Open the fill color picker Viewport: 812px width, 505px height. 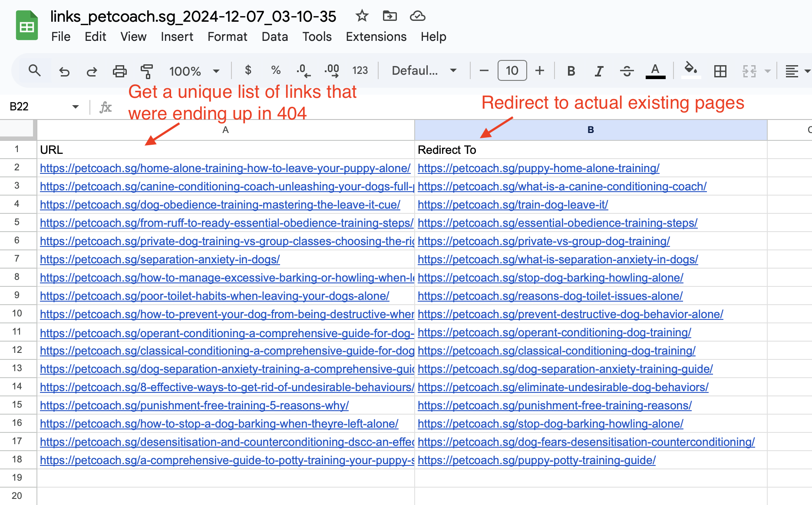pos(690,70)
